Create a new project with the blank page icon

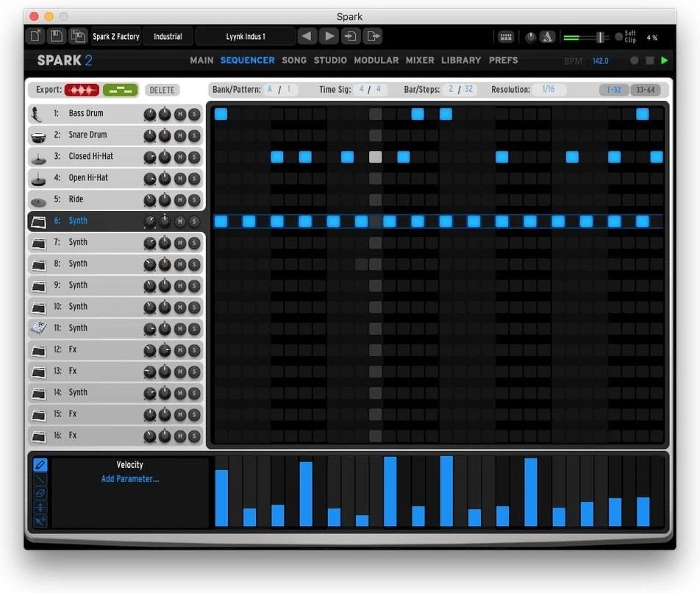pyautogui.click(x=35, y=36)
